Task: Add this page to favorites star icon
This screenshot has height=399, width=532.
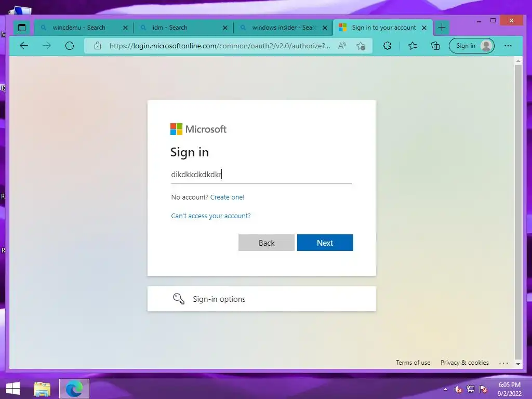Action: click(361, 46)
